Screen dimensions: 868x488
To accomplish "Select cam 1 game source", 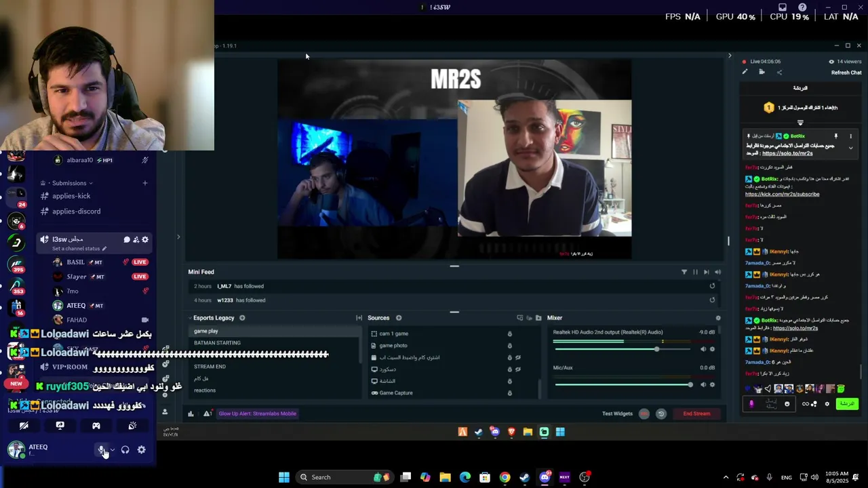I will point(437,333).
